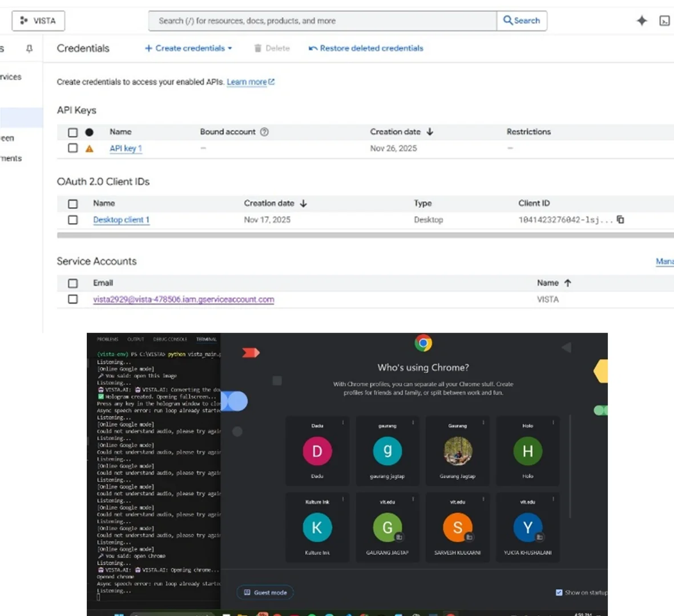Sort API Keys by Creation date arrow
This screenshot has width=674, height=616.
pos(430,132)
